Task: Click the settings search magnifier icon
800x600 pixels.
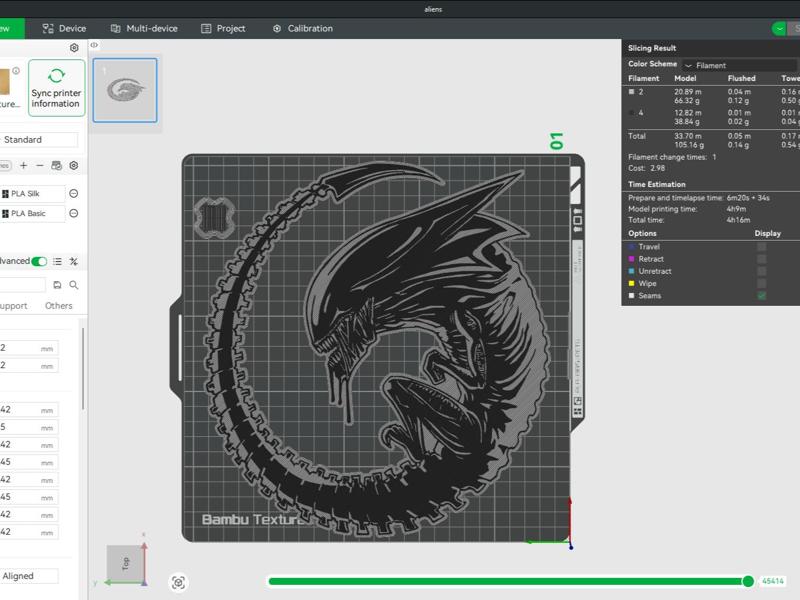Action: click(74, 285)
